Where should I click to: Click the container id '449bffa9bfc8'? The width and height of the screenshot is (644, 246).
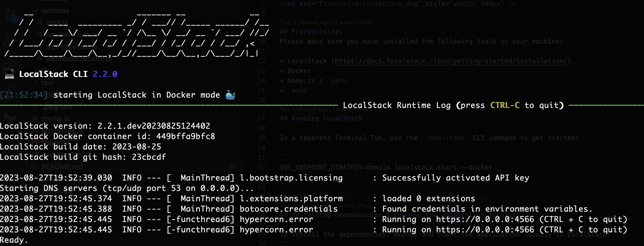(x=186, y=136)
